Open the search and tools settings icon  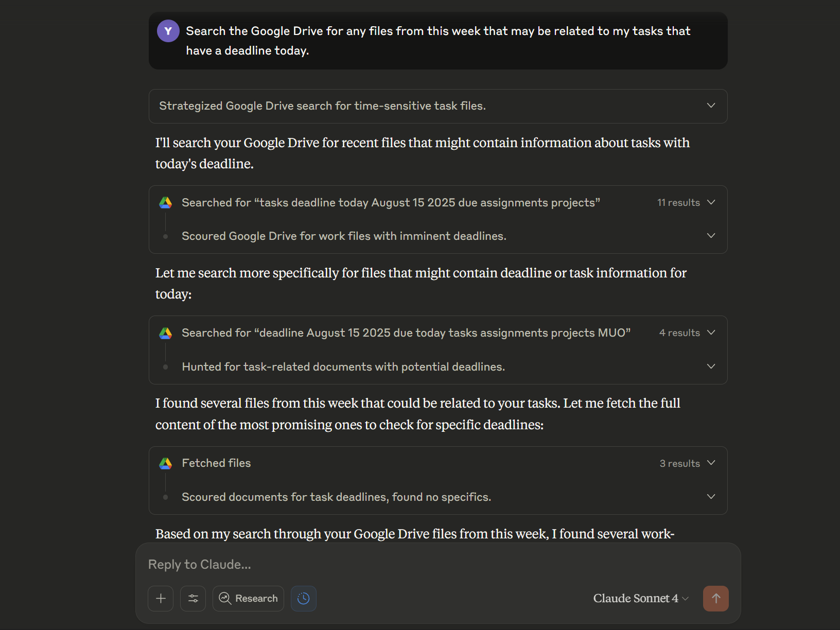pos(193,598)
